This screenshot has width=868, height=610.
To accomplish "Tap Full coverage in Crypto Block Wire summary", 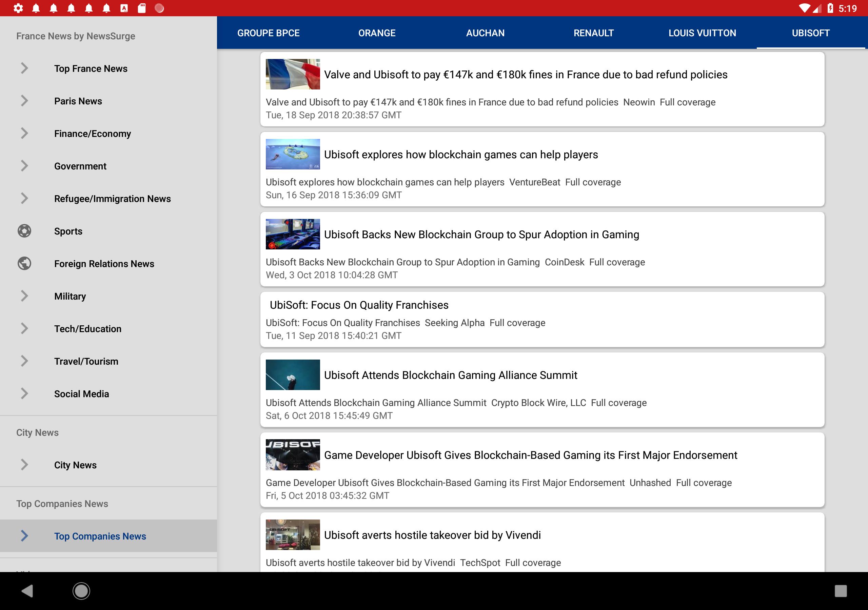I will point(619,403).
